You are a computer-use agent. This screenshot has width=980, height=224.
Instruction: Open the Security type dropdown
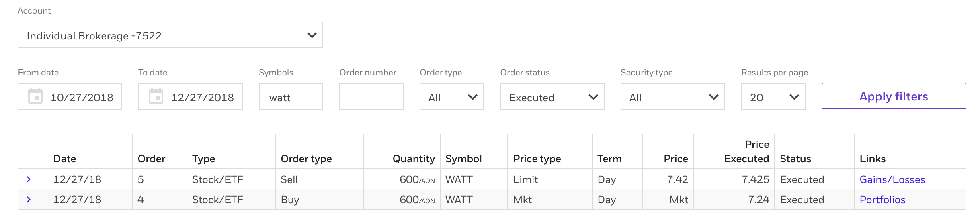(x=672, y=97)
